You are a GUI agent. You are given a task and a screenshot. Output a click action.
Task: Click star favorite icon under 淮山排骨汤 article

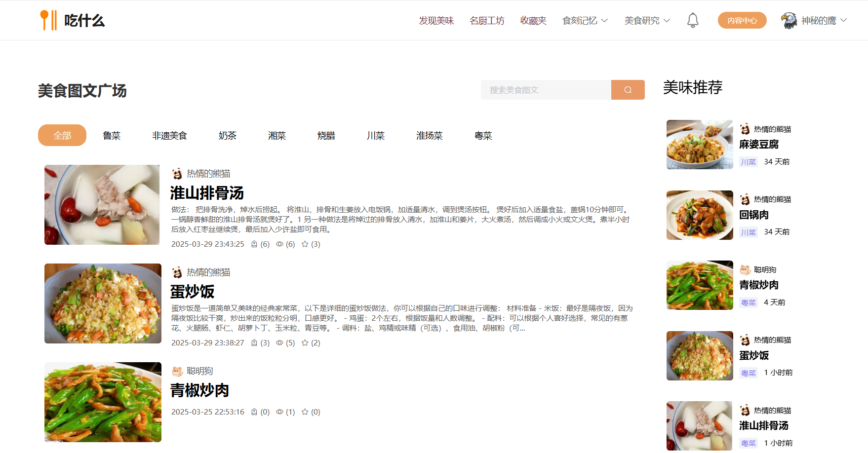tap(305, 244)
